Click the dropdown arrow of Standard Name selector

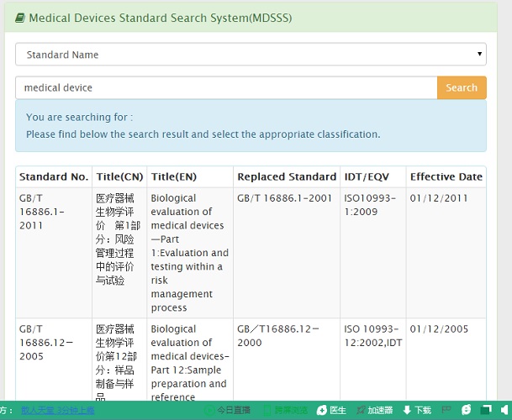480,55
